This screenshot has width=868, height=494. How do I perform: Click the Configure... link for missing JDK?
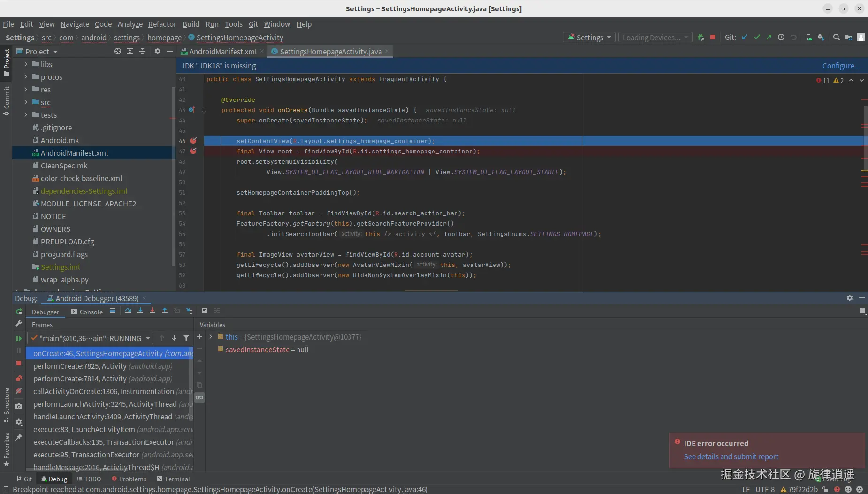click(x=841, y=66)
